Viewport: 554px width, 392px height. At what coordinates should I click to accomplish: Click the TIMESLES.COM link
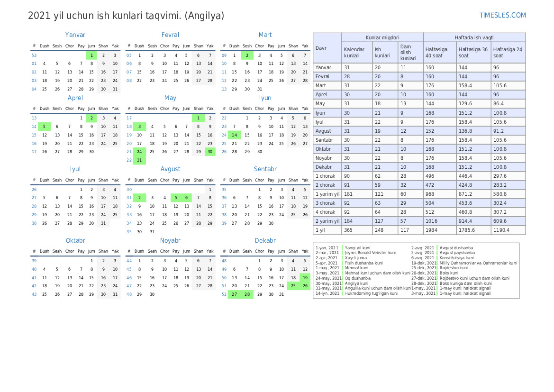(502, 15)
